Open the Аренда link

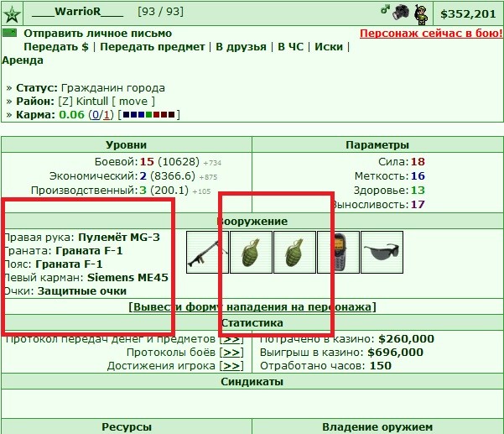tap(23, 60)
